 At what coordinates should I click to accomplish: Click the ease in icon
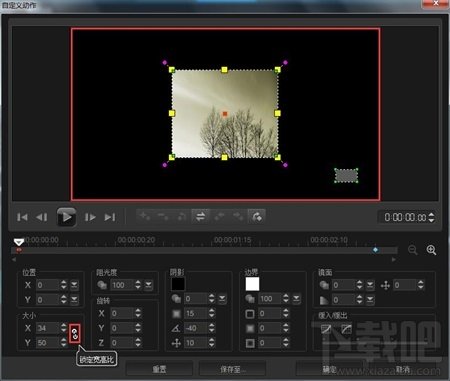point(326,329)
